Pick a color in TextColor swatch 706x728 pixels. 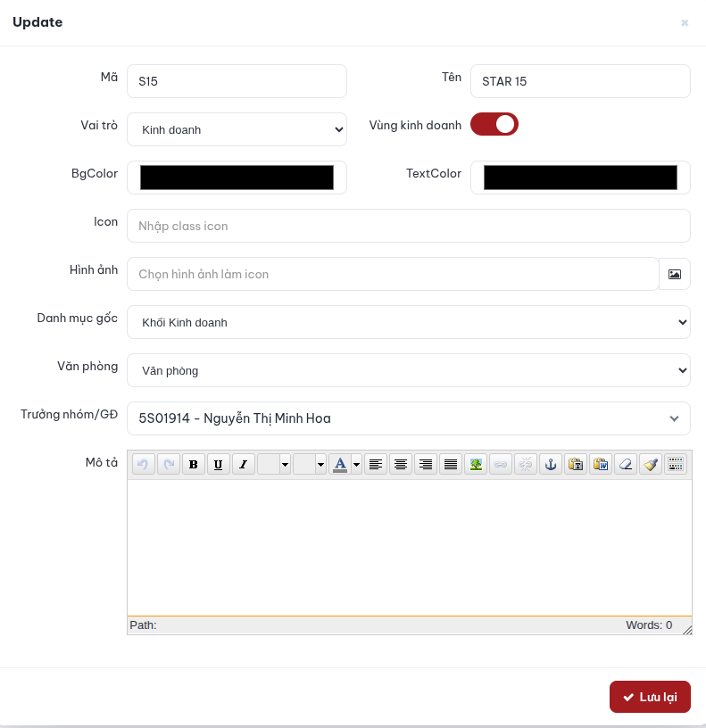click(580, 178)
